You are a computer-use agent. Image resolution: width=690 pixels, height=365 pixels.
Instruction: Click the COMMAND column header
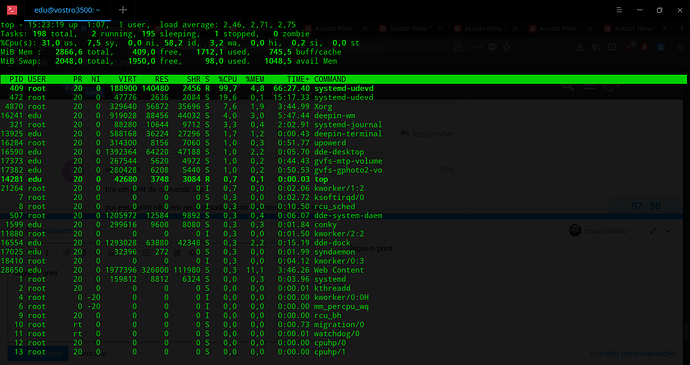[x=330, y=79]
